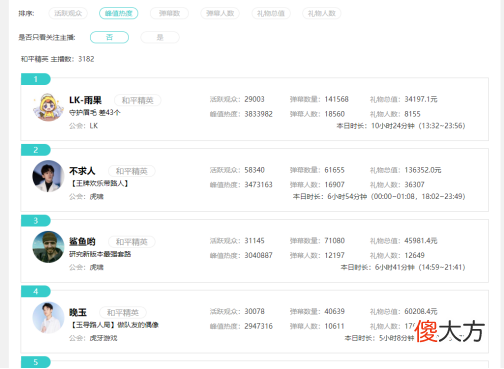
Task: Select 晚玉's stream title starting 【王导路人局】
Action: (x=114, y=325)
